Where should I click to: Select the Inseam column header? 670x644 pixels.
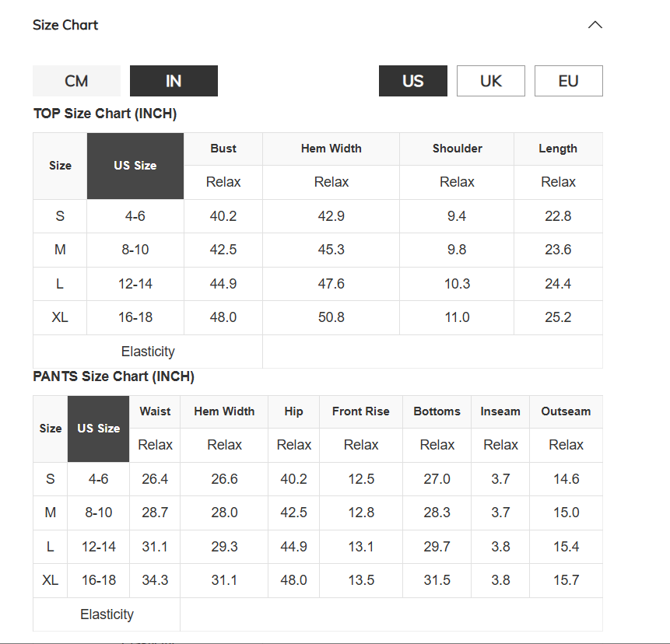click(500, 411)
